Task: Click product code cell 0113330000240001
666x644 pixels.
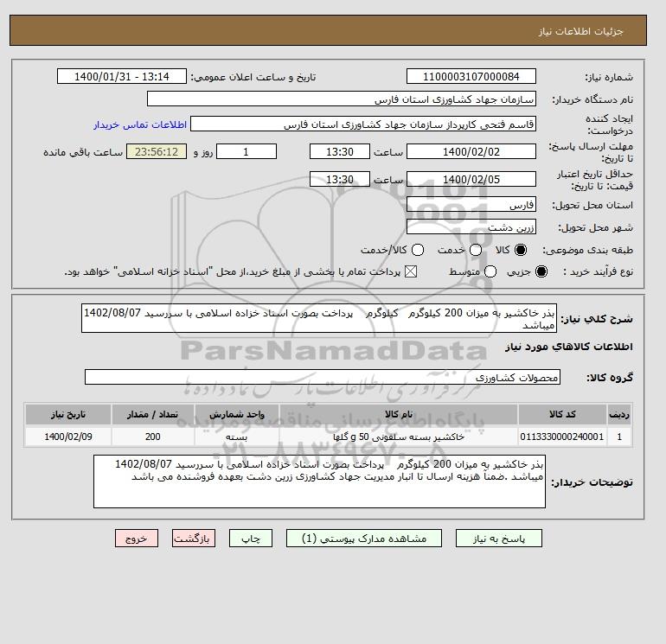Action: click(x=562, y=437)
